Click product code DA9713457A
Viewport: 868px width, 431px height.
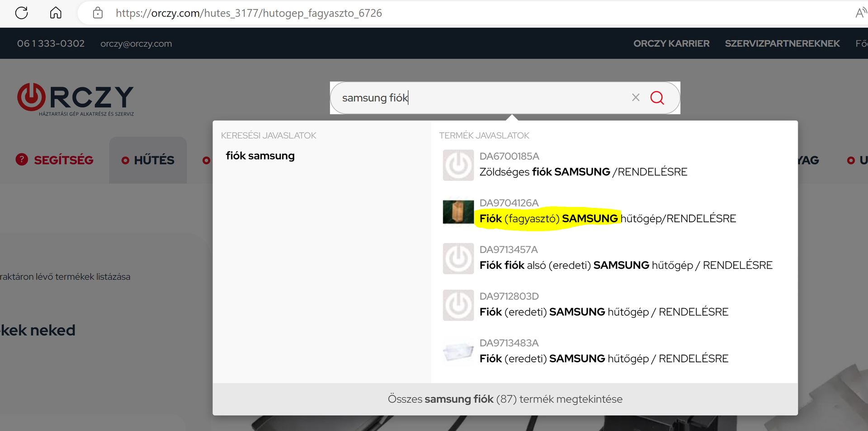509,249
